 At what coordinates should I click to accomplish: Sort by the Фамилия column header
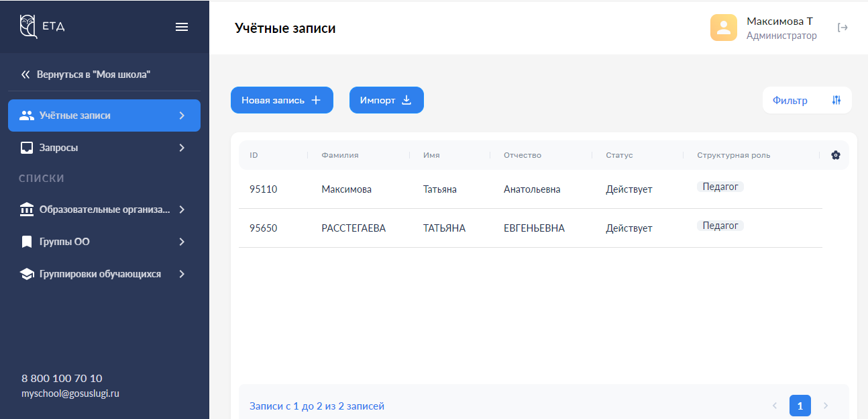coord(340,155)
